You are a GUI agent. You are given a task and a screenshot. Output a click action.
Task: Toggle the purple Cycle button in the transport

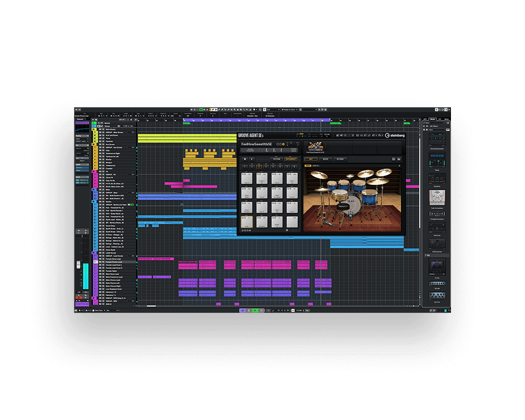(x=243, y=310)
